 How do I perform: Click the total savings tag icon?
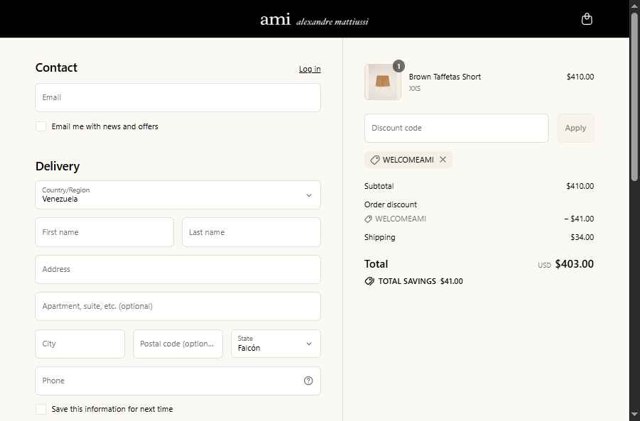[369, 281]
